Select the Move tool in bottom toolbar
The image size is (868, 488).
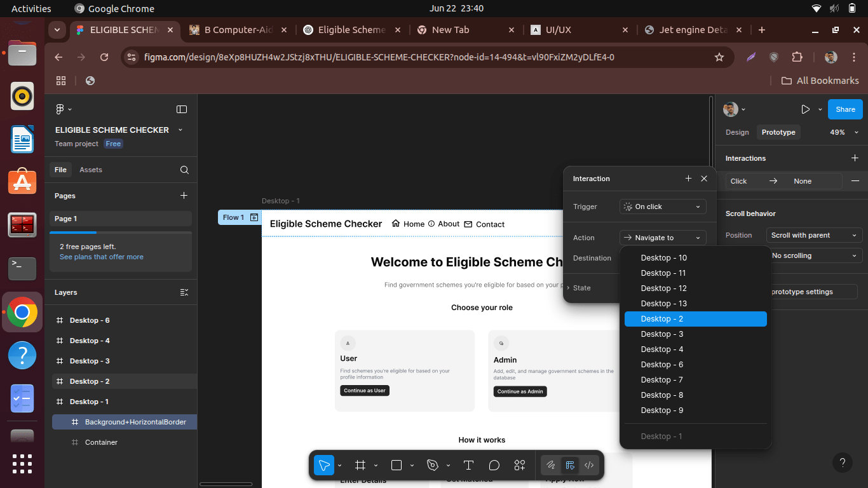(x=324, y=465)
